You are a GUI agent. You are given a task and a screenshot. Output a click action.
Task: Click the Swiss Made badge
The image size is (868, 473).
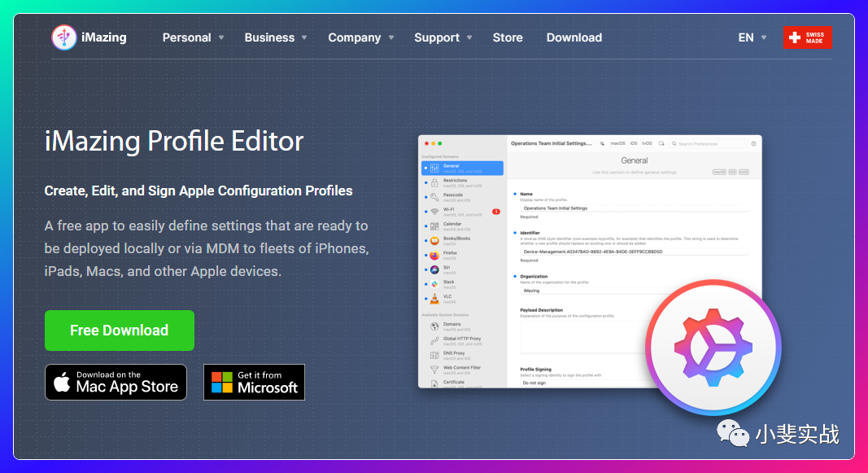point(807,37)
